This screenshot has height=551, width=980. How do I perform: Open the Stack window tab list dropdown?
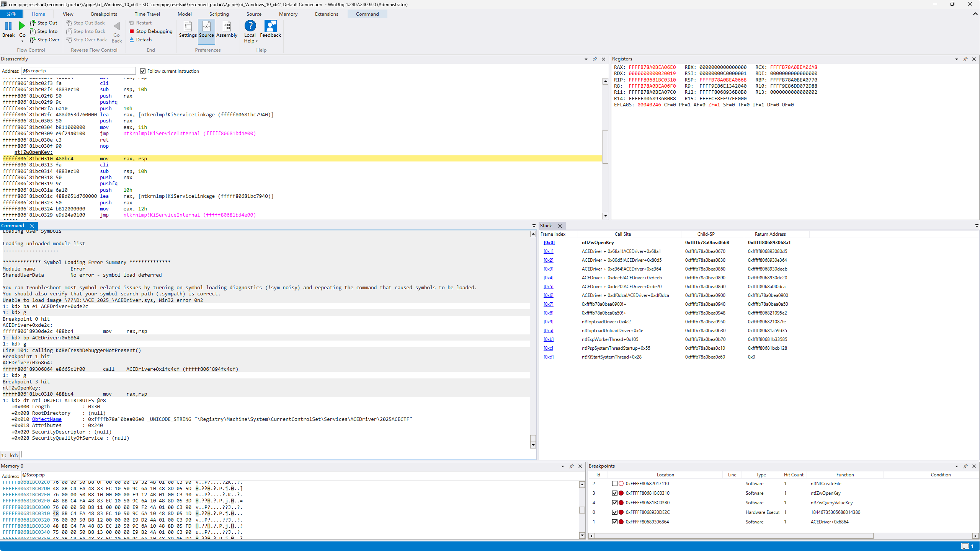point(977,226)
